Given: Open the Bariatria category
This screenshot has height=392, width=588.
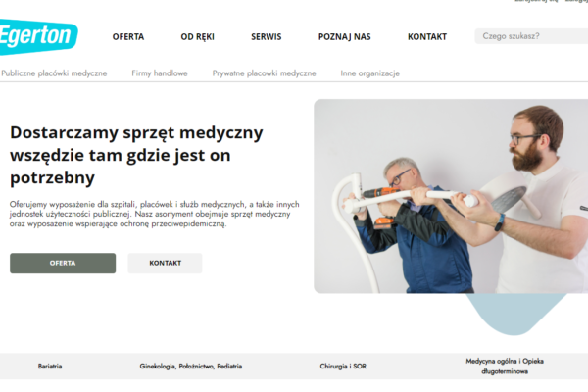Looking at the screenshot, I should pyautogui.click(x=50, y=367).
